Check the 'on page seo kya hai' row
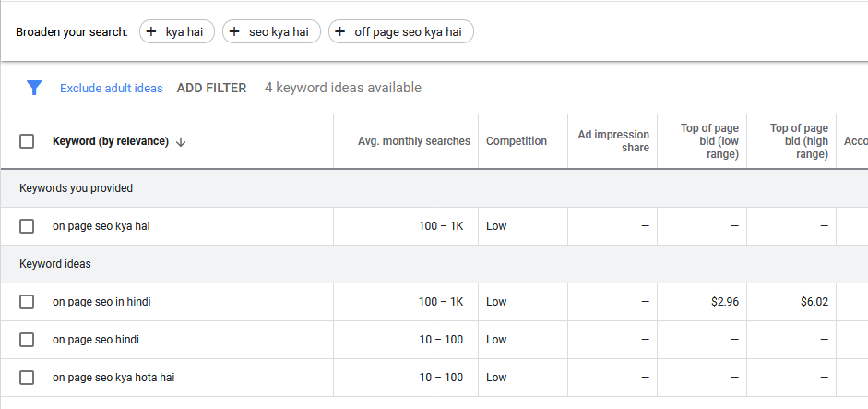Image resolution: width=868 pixels, height=409 pixels. click(x=27, y=226)
